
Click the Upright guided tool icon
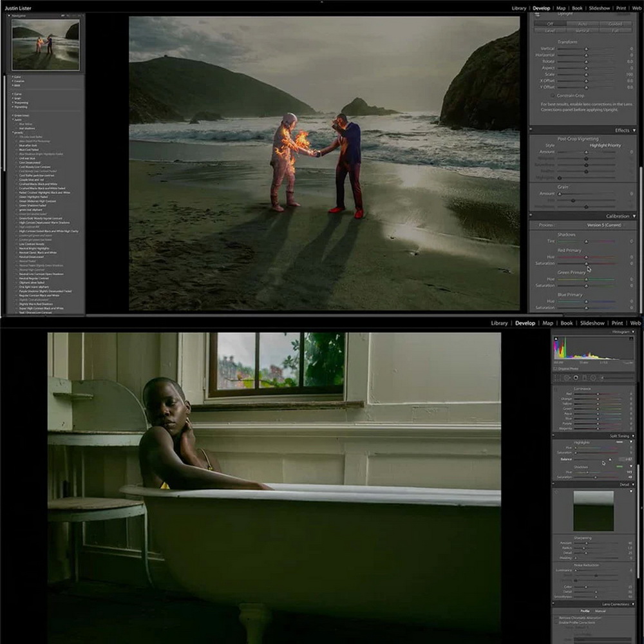(x=538, y=13)
